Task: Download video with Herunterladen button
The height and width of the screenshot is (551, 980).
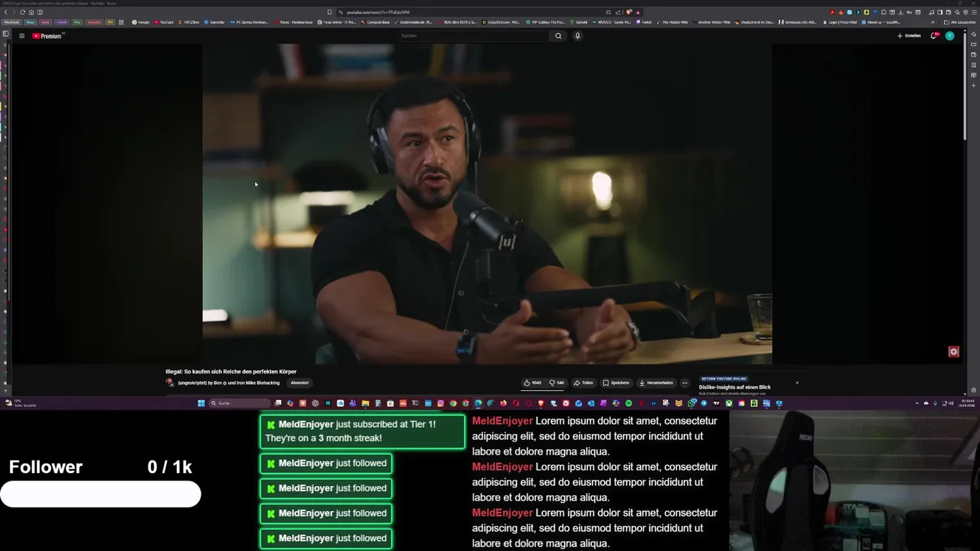Action: click(656, 383)
